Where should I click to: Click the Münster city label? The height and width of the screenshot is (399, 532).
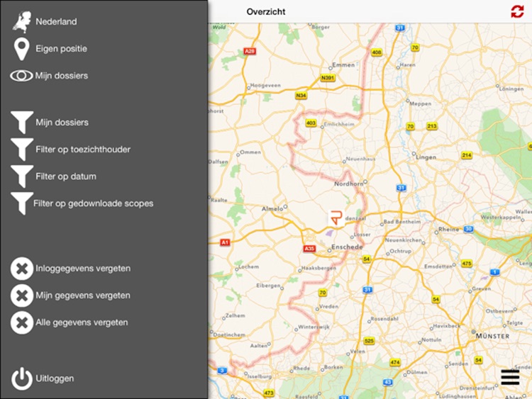[493, 336]
